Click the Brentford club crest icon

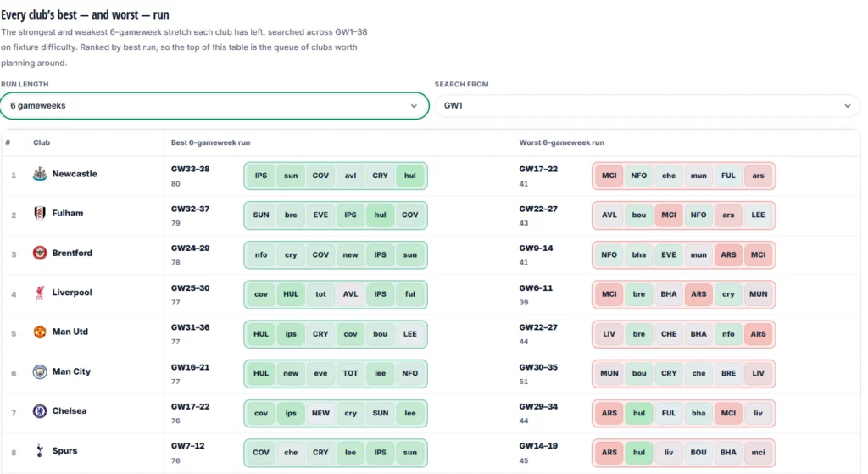click(x=40, y=253)
